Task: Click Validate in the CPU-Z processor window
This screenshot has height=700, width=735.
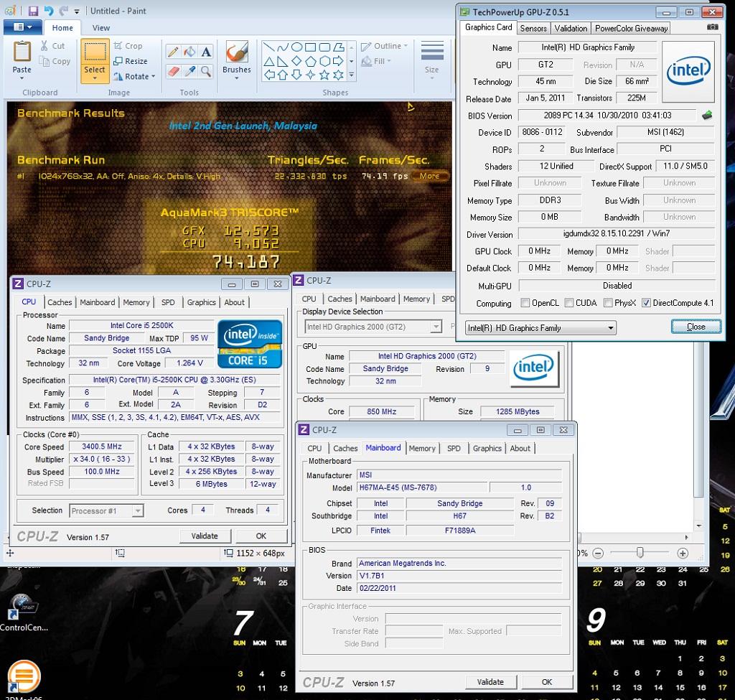Action: tap(205, 536)
